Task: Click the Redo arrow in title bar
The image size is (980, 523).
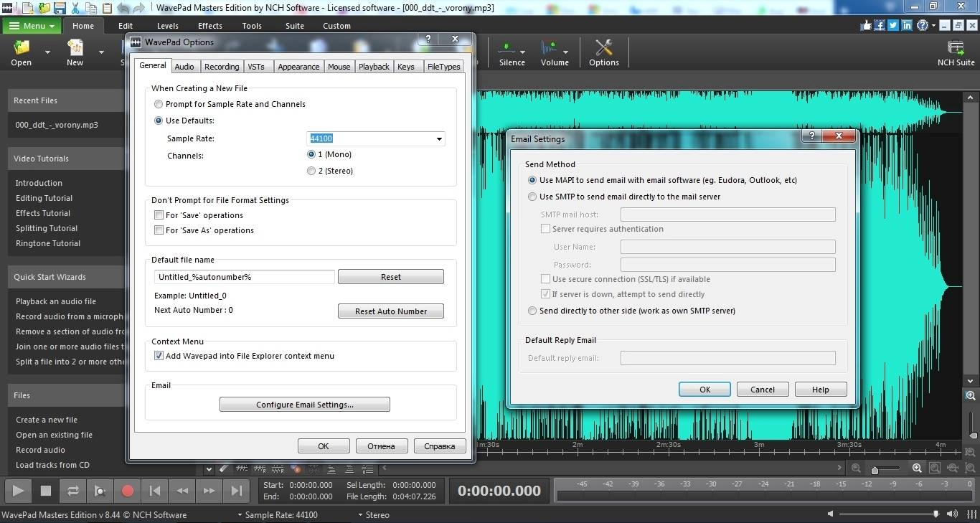Action: 138,8
